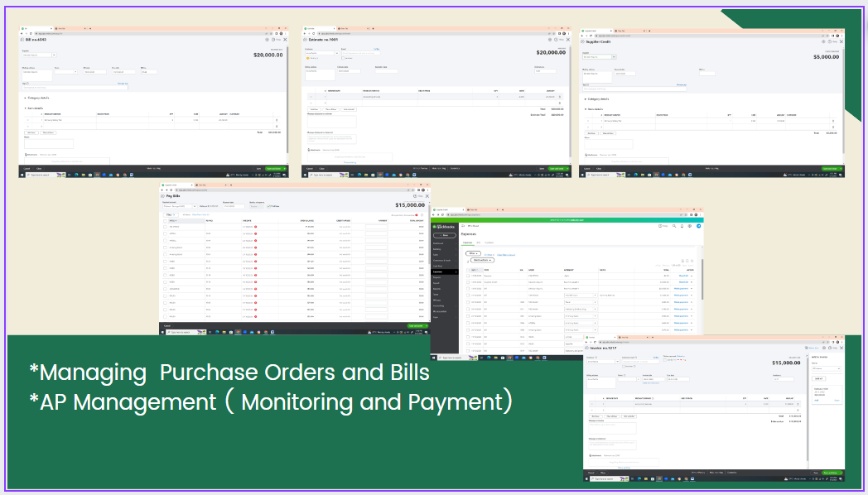Open the Filter dropdown in Pay Bills window
Viewport: 868px width, 495px height.
tap(170, 214)
